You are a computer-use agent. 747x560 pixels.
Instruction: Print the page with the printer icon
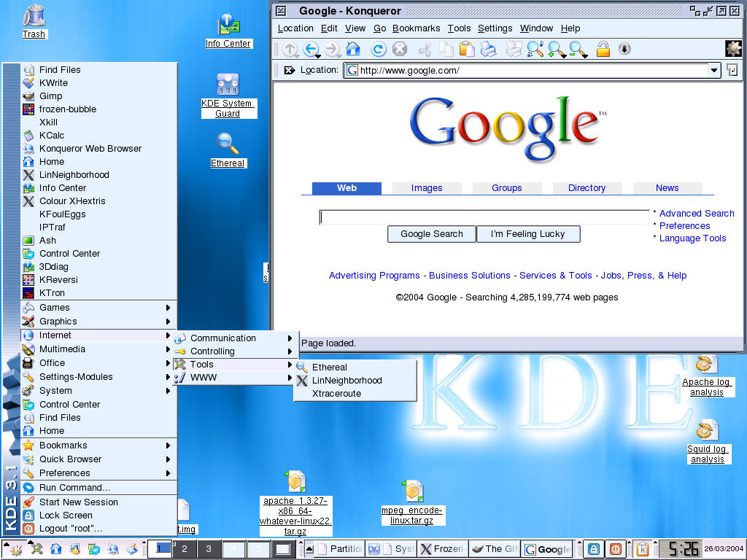pyautogui.click(x=488, y=49)
